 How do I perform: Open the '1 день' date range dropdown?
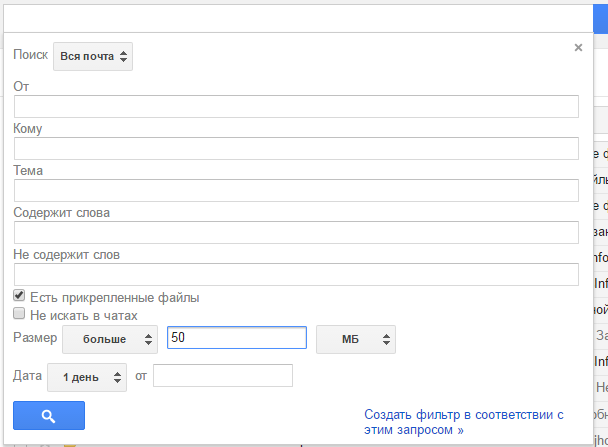[87, 377]
